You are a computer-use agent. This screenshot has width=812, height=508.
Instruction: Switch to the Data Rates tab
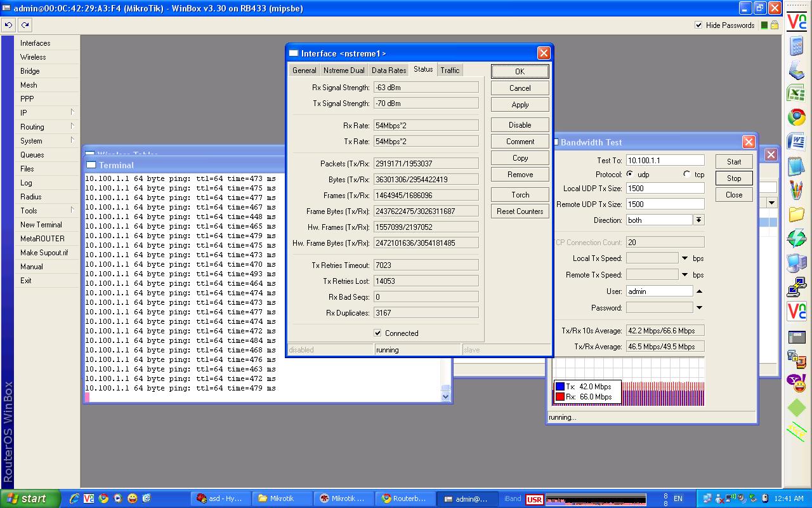click(388, 70)
